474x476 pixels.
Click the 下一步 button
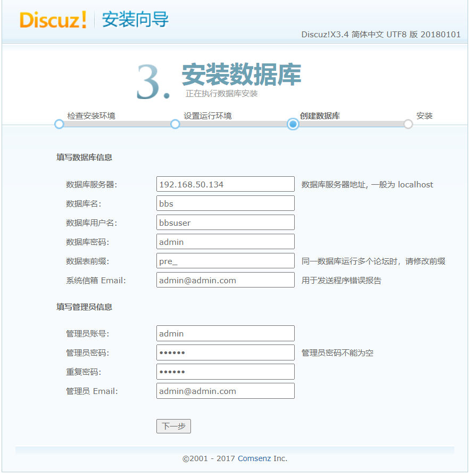tap(173, 426)
